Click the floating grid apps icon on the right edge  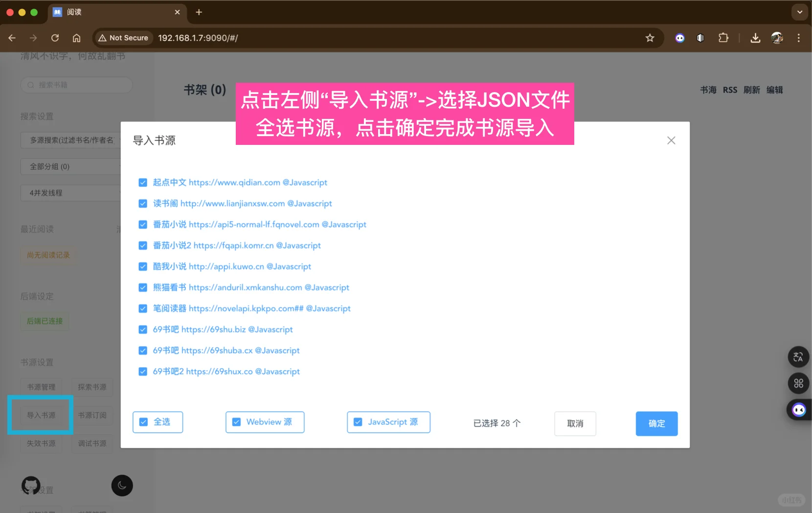[798, 383]
